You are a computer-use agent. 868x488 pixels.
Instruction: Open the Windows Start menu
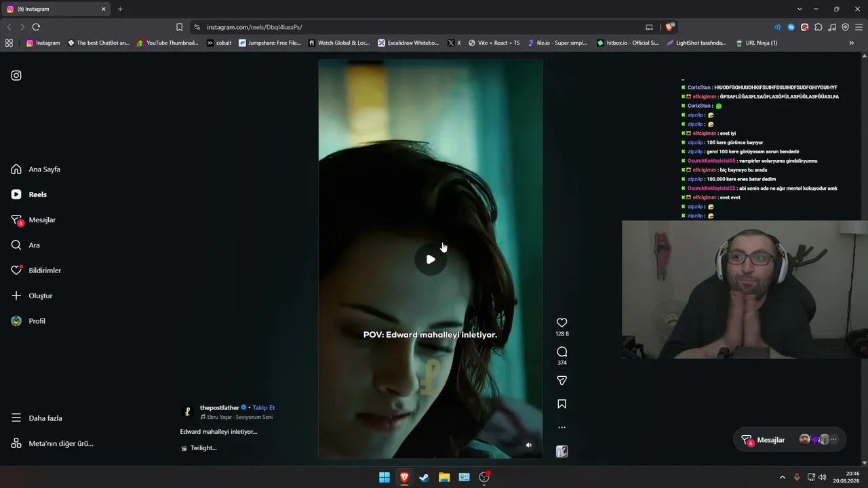384,477
